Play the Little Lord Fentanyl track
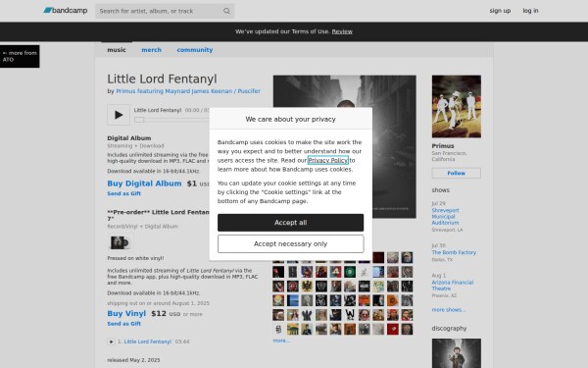Screen dimensions: 588x368 (119, 115)
